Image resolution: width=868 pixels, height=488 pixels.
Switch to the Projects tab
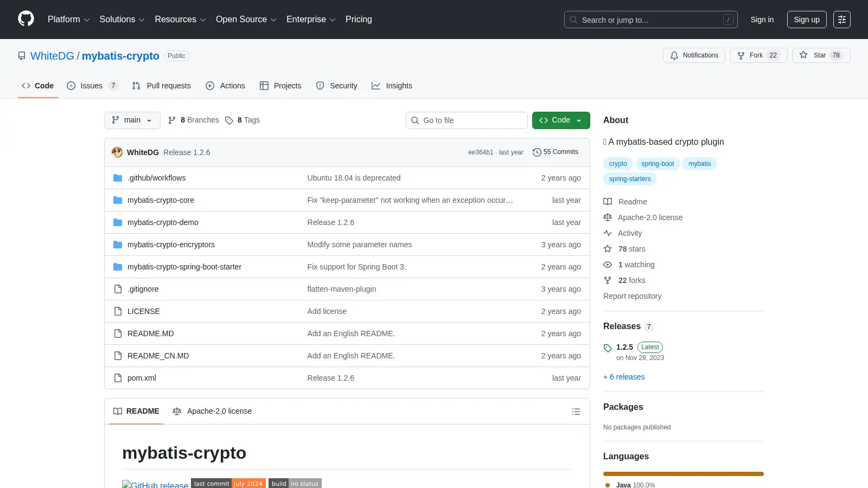point(280,86)
